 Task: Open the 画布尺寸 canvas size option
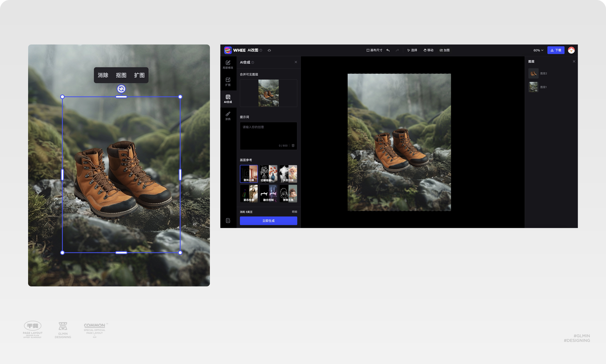tap(374, 50)
